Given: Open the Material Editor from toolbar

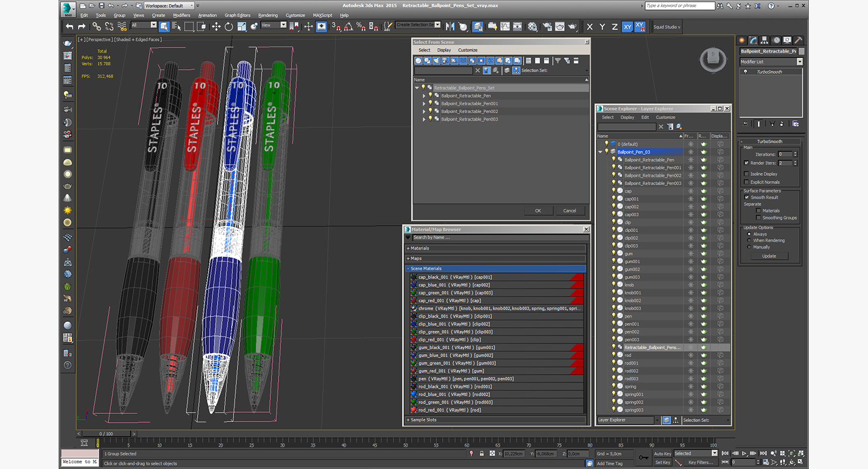Looking at the screenshot, I should click(x=533, y=26).
